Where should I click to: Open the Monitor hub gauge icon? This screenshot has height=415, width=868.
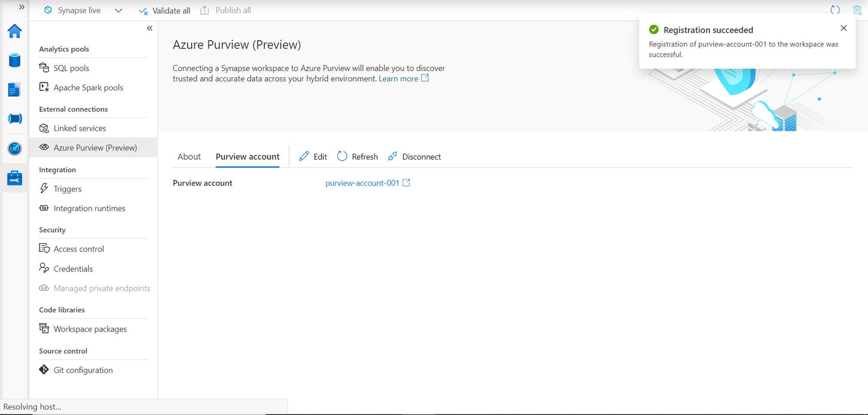tap(15, 148)
